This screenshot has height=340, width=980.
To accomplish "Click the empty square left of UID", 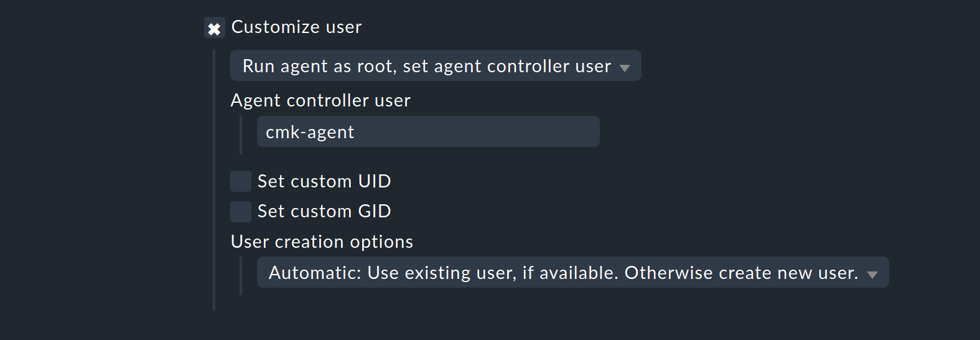I will [241, 181].
